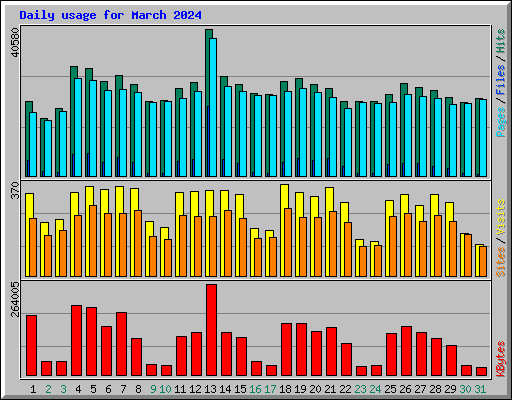Click the cyan files bar for day 2

pyautogui.click(x=48, y=148)
